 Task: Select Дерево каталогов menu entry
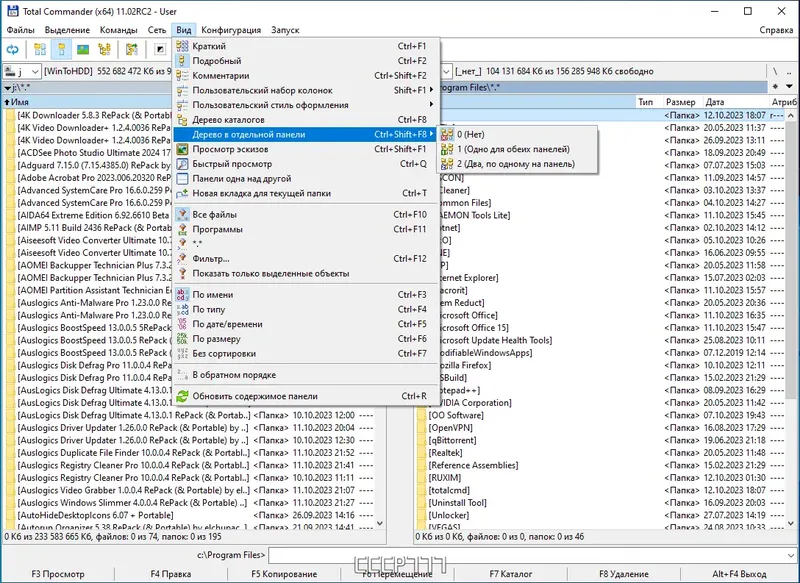(306, 120)
